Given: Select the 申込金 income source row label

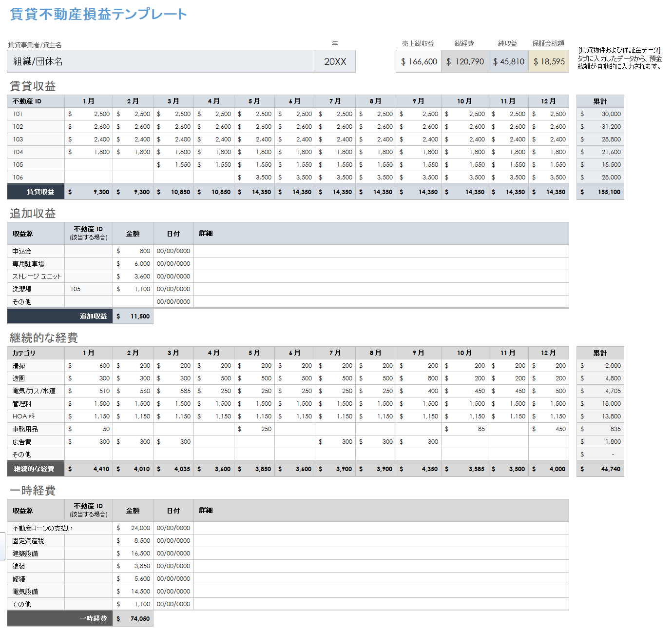Looking at the screenshot, I should coord(36,251).
